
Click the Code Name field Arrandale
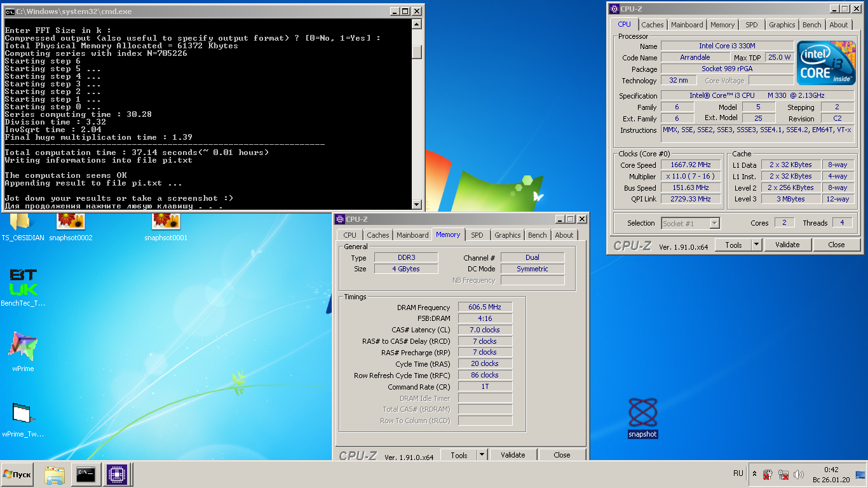click(x=695, y=57)
